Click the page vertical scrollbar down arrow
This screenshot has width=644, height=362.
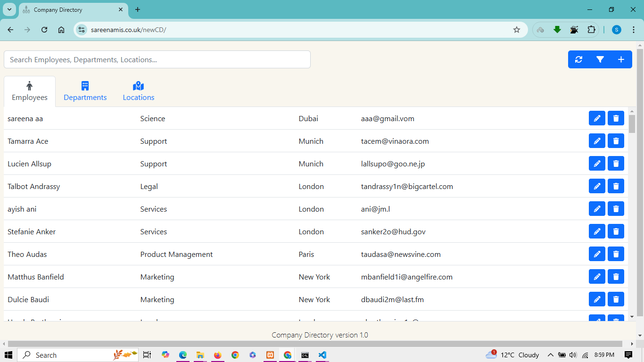pos(640,335)
